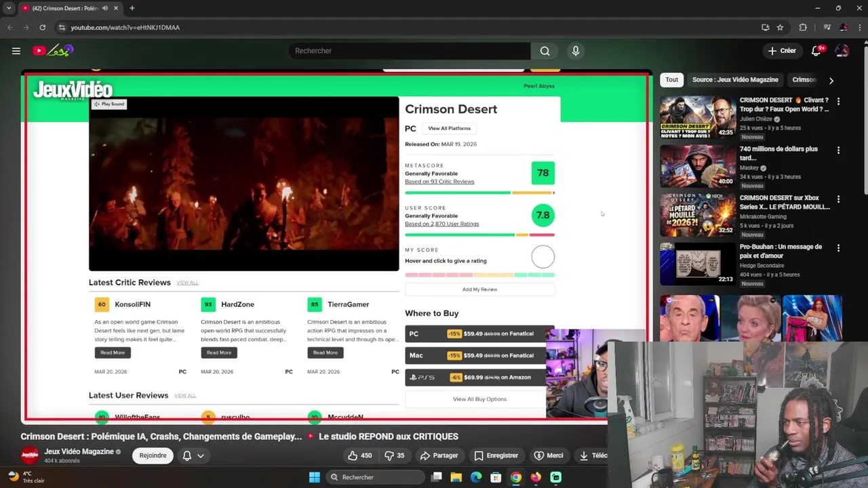
Task: Open Jeux Vidéo Magazine channel name
Action: pos(79,451)
